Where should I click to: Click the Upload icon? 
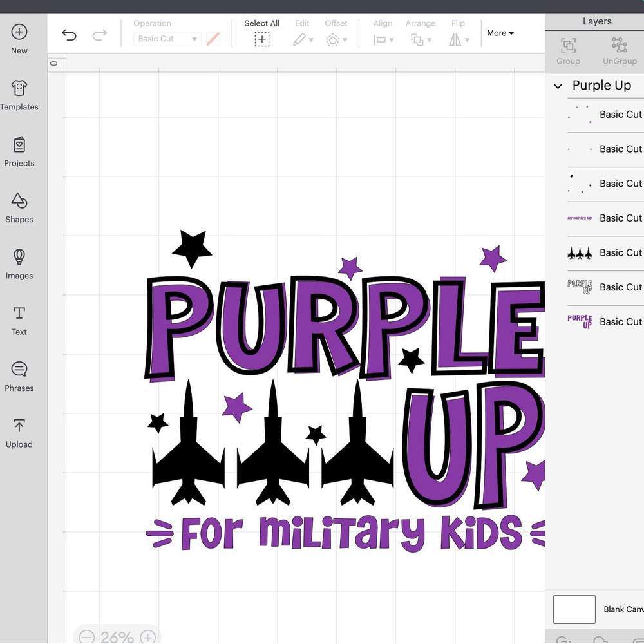(19, 426)
